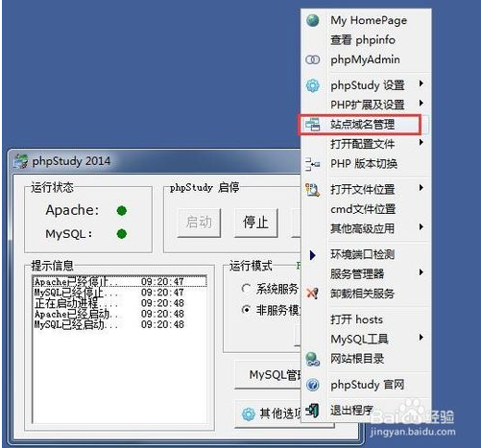This screenshot has height=448, width=481.
Task: Click the 网站根目录 globe link icon
Action: click(x=312, y=359)
